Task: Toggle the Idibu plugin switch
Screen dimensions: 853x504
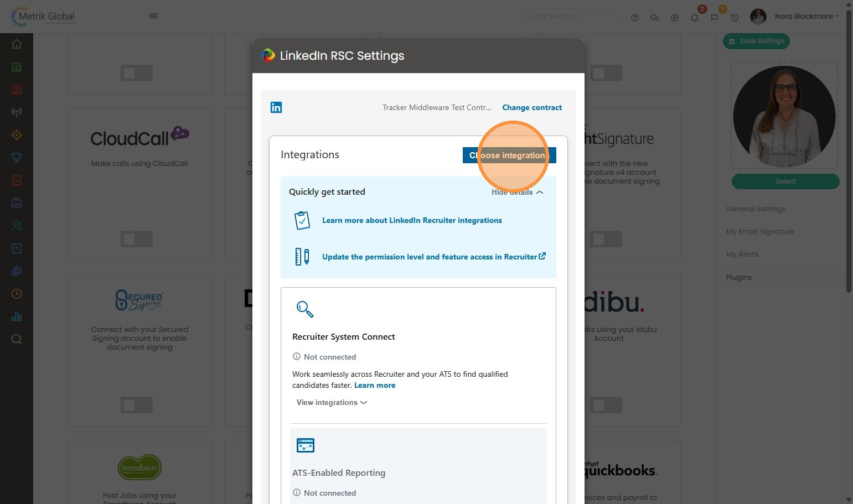Action: pos(606,405)
